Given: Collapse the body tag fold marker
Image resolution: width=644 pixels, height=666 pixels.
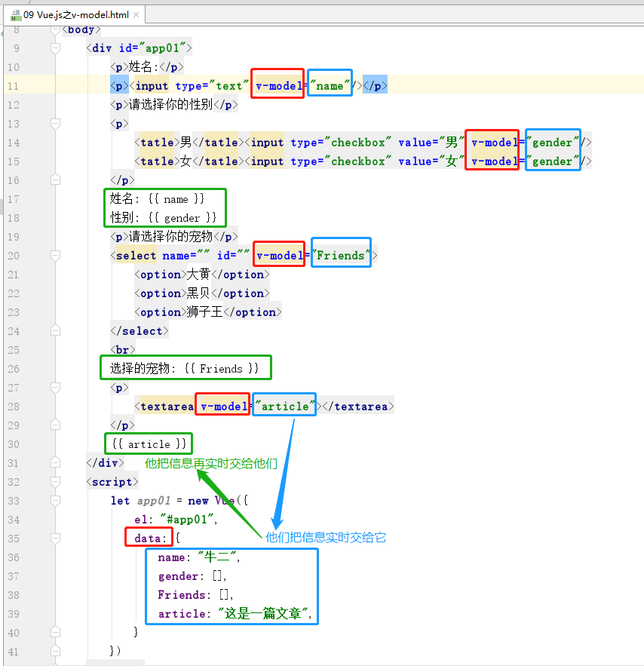Looking at the screenshot, I should click(x=55, y=29).
